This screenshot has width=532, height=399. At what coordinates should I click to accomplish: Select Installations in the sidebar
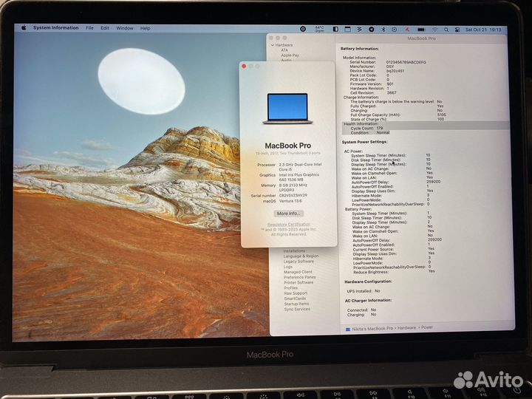click(x=294, y=250)
